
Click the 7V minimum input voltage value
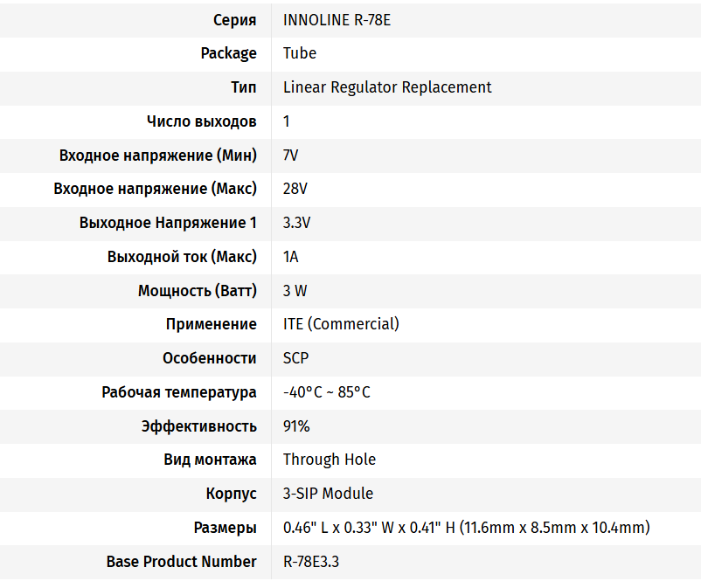point(291,156)
